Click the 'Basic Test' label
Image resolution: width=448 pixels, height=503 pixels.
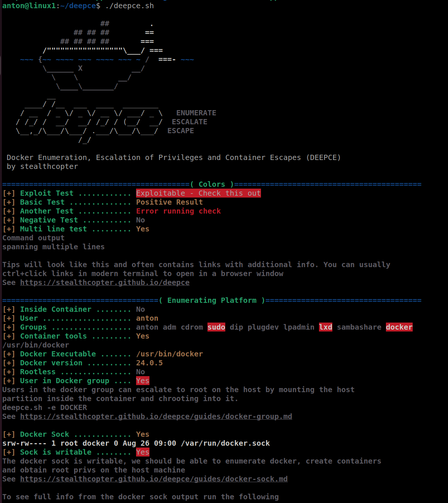[42, 202]
